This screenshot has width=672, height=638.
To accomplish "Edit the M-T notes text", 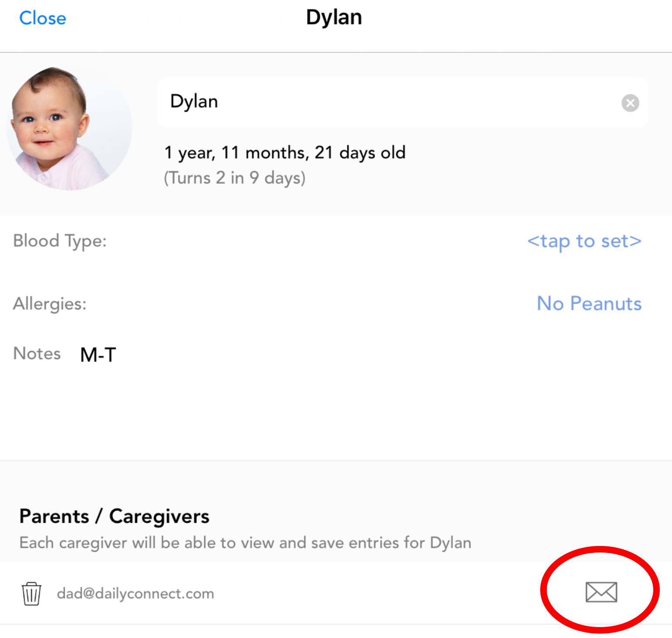I will (x=98, y=354).
